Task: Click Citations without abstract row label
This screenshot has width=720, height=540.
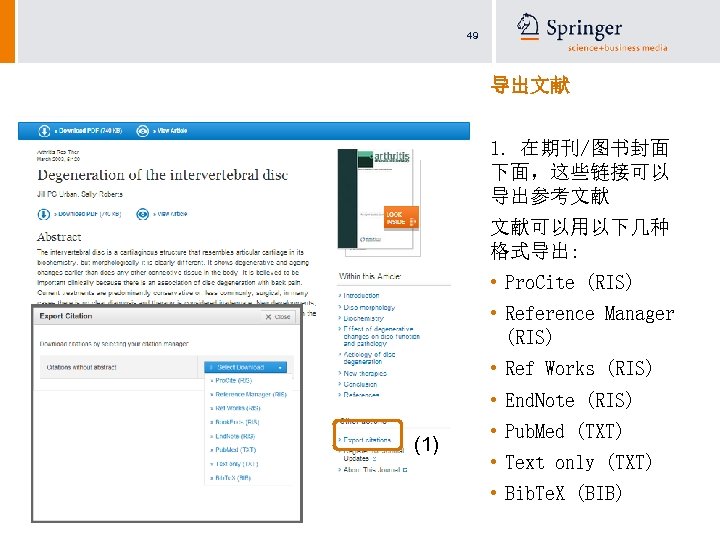Action: (x=82, y=367)
